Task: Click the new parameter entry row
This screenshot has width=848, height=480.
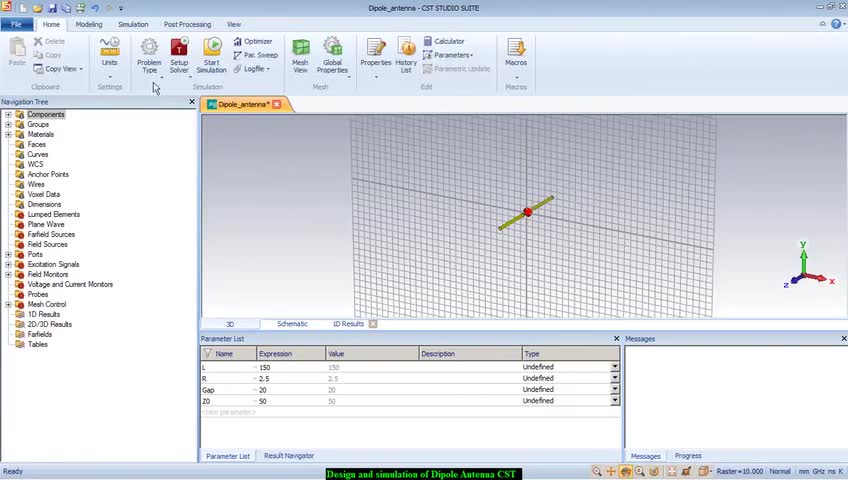Action: pyautogui.click(x=411, y=412)
